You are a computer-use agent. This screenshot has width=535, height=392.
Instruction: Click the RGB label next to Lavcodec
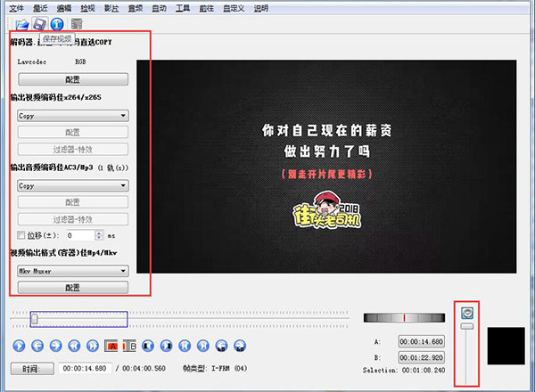[80, 61]
